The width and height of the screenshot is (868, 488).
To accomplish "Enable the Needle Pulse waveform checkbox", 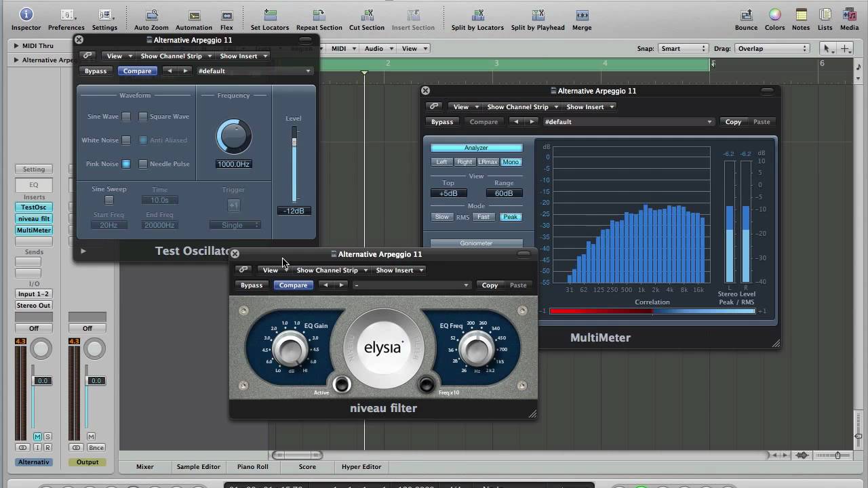I will (143, 164).
